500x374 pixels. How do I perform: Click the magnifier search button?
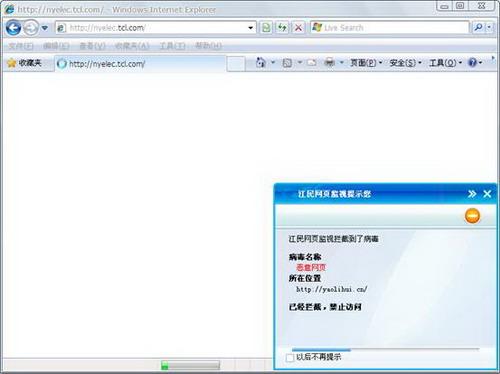click(478, 28)
